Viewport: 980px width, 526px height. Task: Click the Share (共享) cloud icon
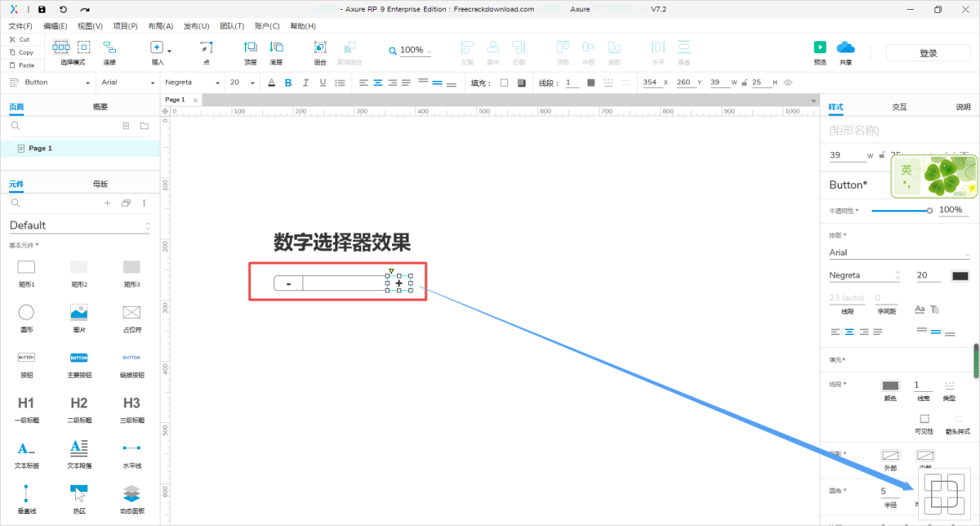(x=845, y=47)
